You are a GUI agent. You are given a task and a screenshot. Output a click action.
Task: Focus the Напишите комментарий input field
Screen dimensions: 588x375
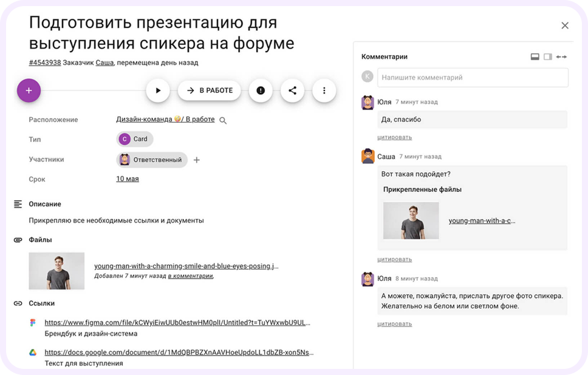(x=473, y=78)
